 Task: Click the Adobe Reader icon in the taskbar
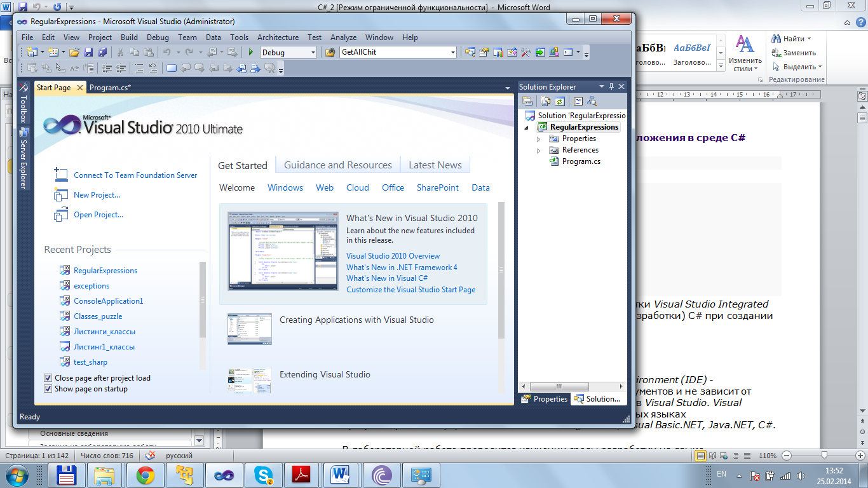click(x=301, y=475)
